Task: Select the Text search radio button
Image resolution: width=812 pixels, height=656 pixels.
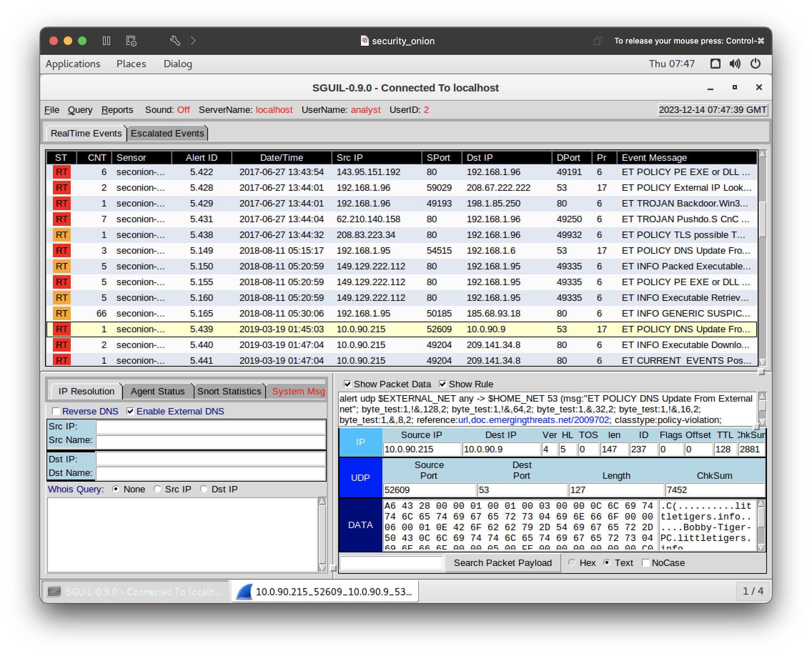Action: pyautogui.click(x=607, y=563)
